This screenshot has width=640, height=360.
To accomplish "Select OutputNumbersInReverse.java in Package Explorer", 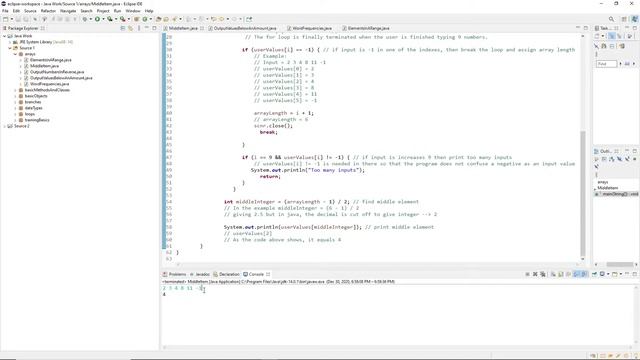I will coord(57,72).
